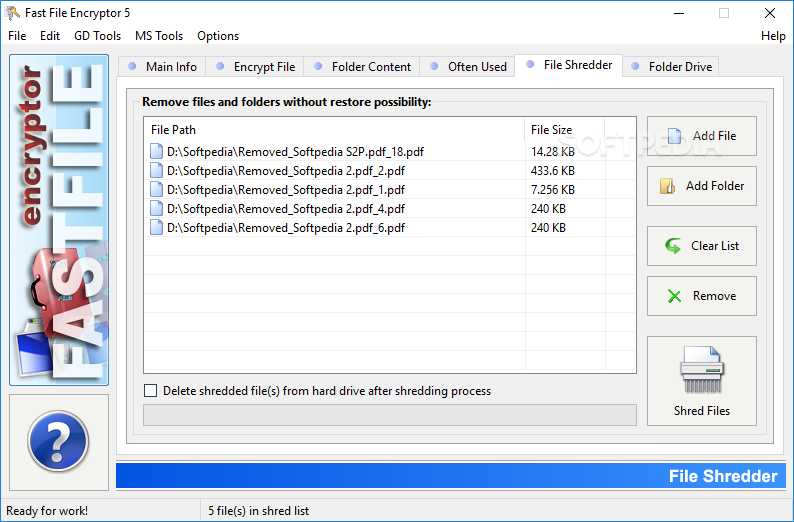Click the 7.256 KB file size cell
Viewport: 794px width, 522px height.
[553, 189]
